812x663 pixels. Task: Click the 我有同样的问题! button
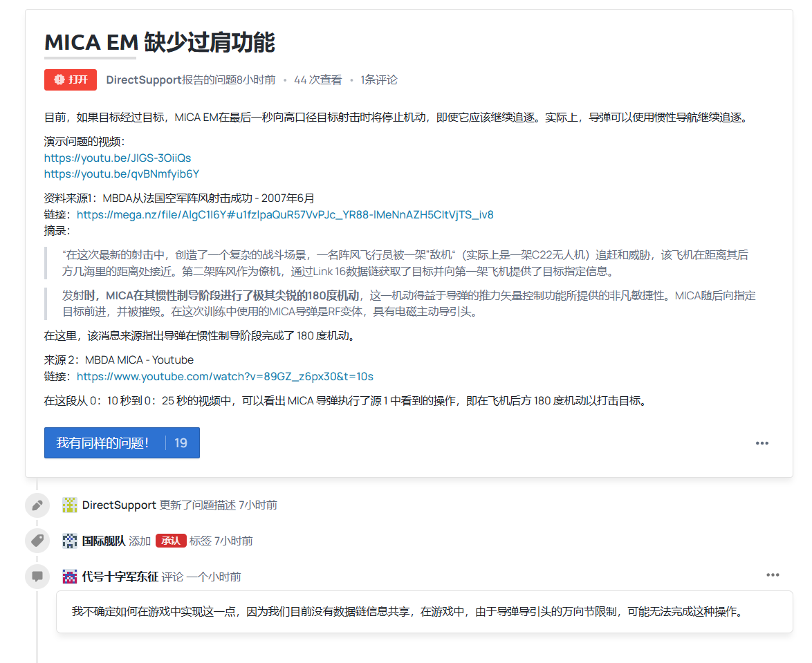[122, 442]
